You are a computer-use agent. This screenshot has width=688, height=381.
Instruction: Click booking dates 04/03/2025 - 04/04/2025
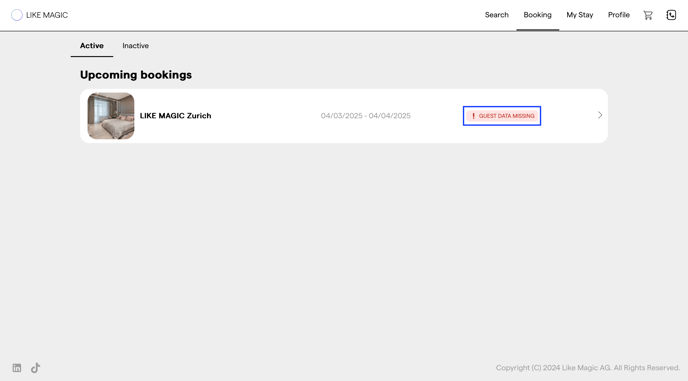click(x=366, y=116)
